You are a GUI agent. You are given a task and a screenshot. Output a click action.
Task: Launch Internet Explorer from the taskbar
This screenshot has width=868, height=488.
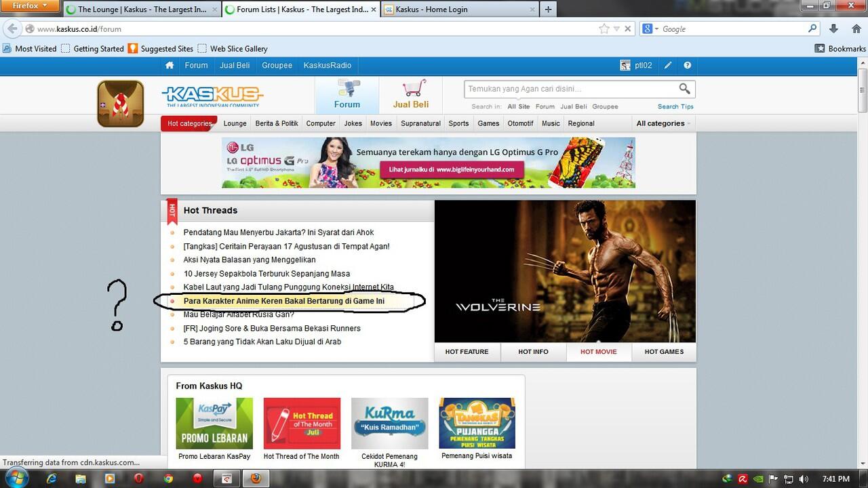(x=52, y=479)
